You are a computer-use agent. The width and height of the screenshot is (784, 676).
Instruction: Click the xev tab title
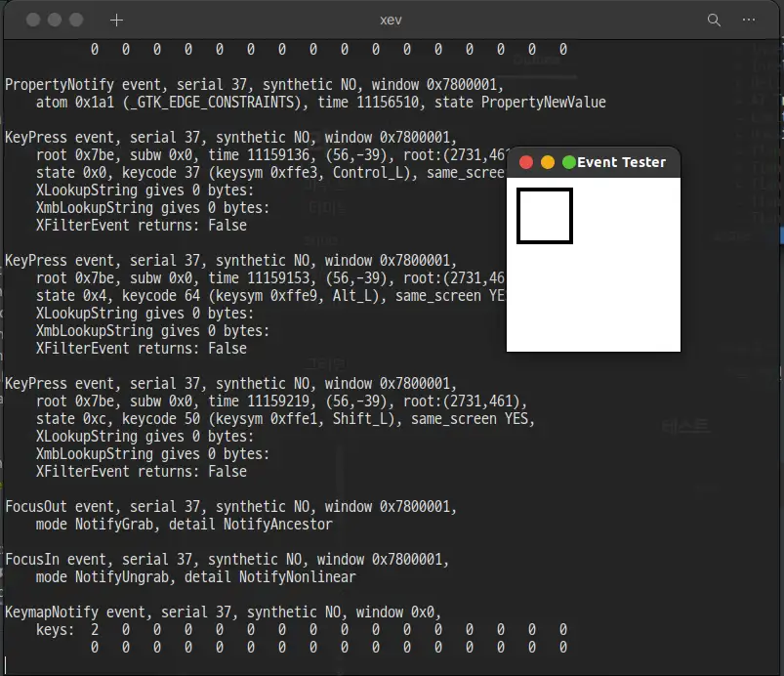391,20
